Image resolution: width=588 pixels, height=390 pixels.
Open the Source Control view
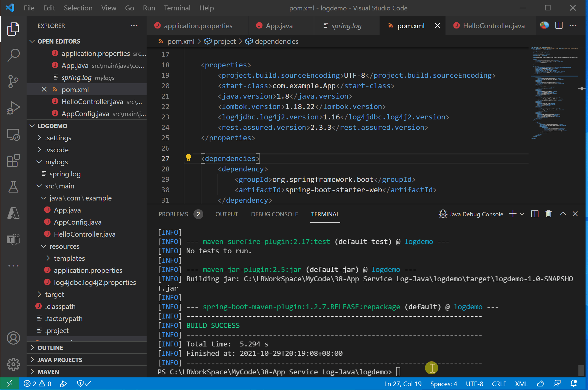pos(13,81)
